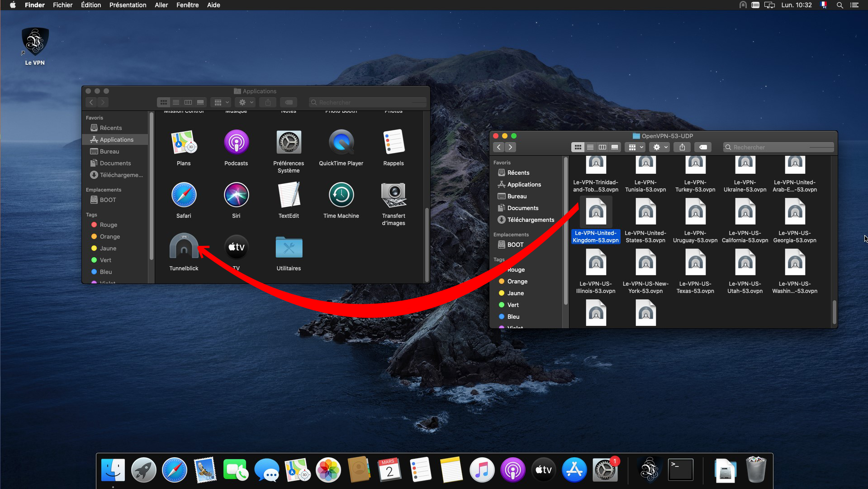The image size is (868, 489).
Task: Open Terminal from the Dock
Action: tap(681, 470)
